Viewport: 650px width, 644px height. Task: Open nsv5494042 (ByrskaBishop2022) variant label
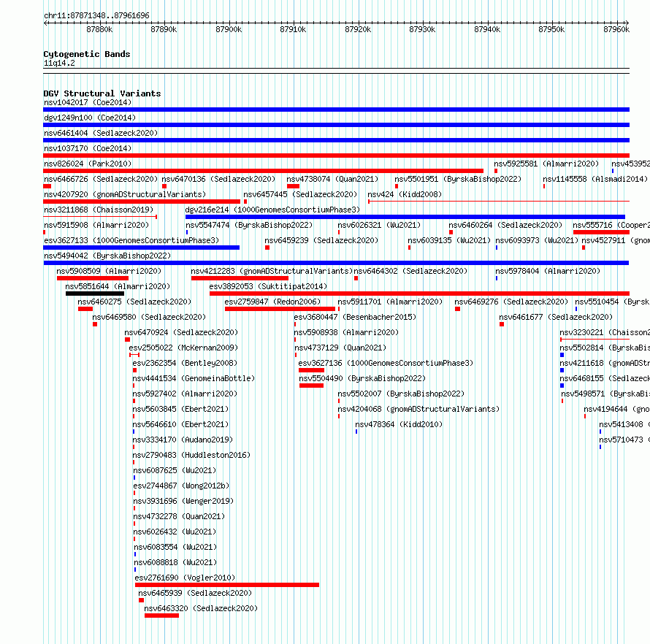pos(107,256)
